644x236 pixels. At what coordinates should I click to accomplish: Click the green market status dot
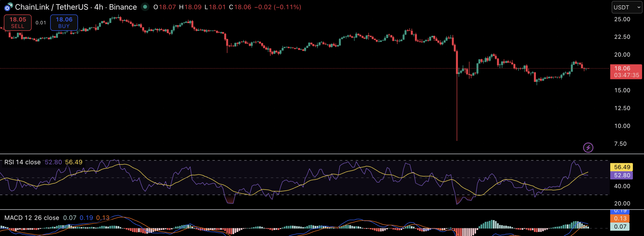145,7
